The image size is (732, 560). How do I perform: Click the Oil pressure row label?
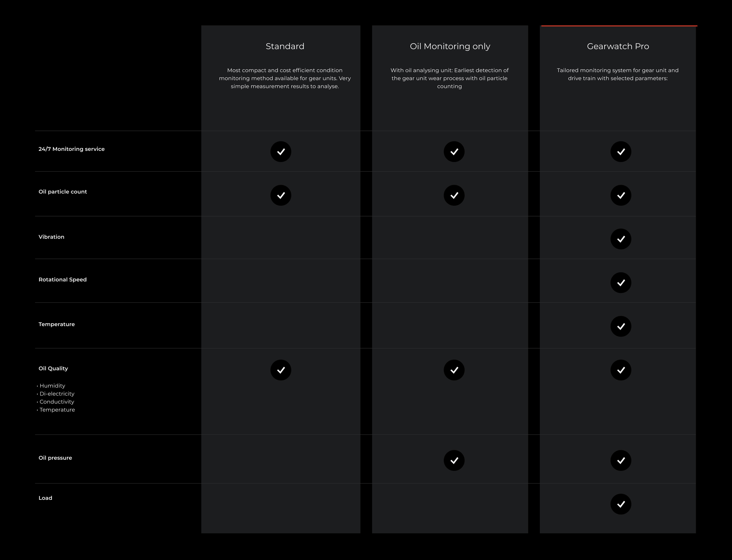tap(55, 458)
